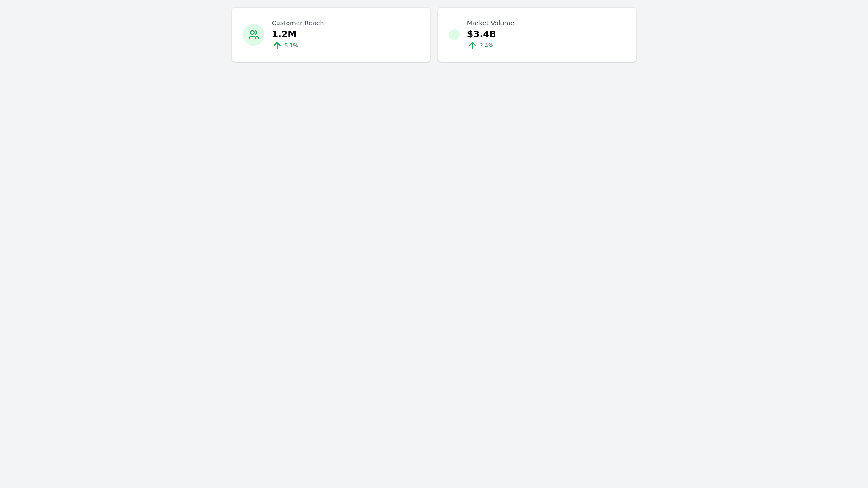Viewport: 868px width, 488px height.
Task: Click the gray gap between the two cards
Action: pyautogui.click(x=434, y=35)
